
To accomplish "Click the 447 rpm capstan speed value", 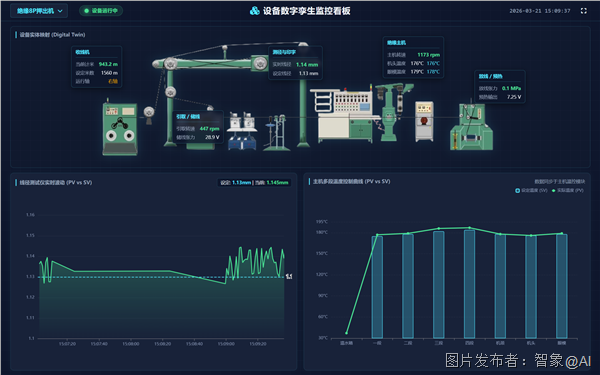I will tap(209, 129).
